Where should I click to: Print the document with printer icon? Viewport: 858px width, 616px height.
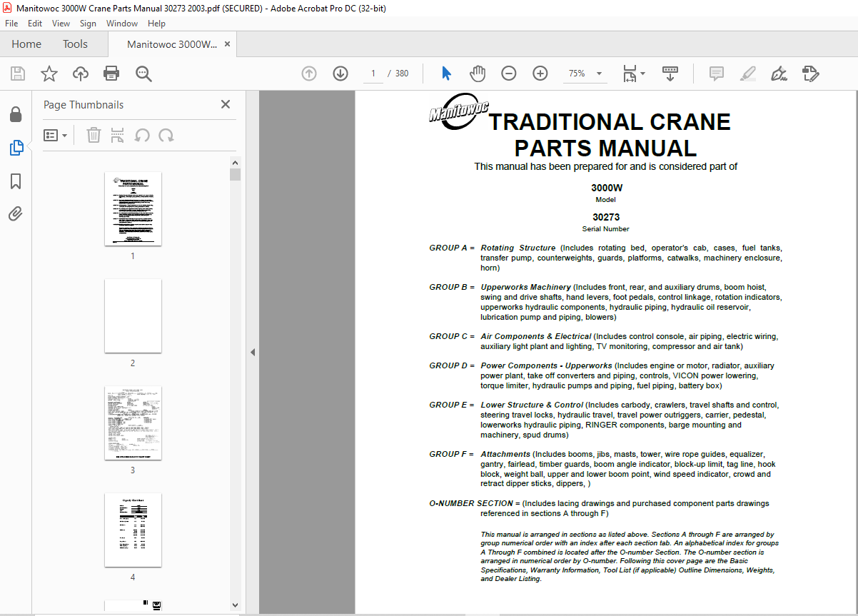[111, 74]
